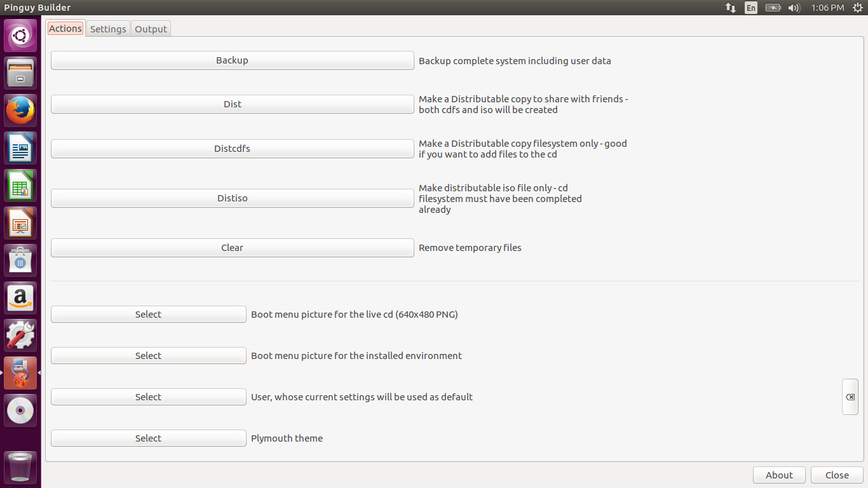Select the Plymouth theme
The height and width of the screenshot is (488, 868).
(148, 438)
